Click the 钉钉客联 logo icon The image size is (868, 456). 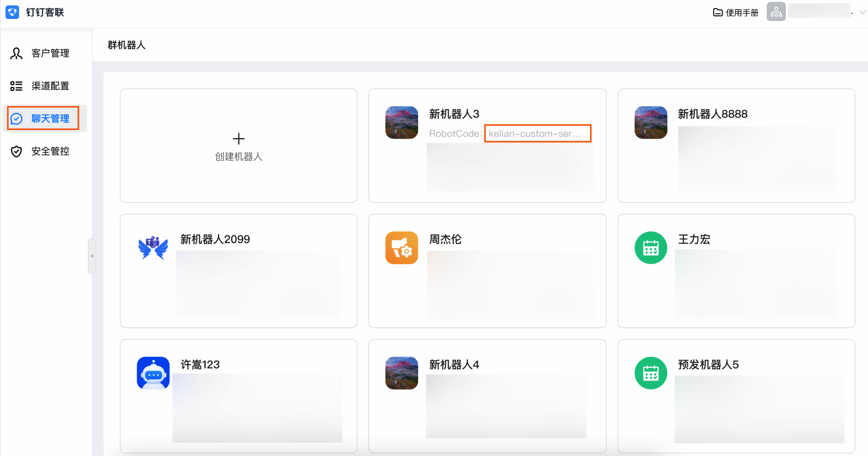tap(12, 12)
